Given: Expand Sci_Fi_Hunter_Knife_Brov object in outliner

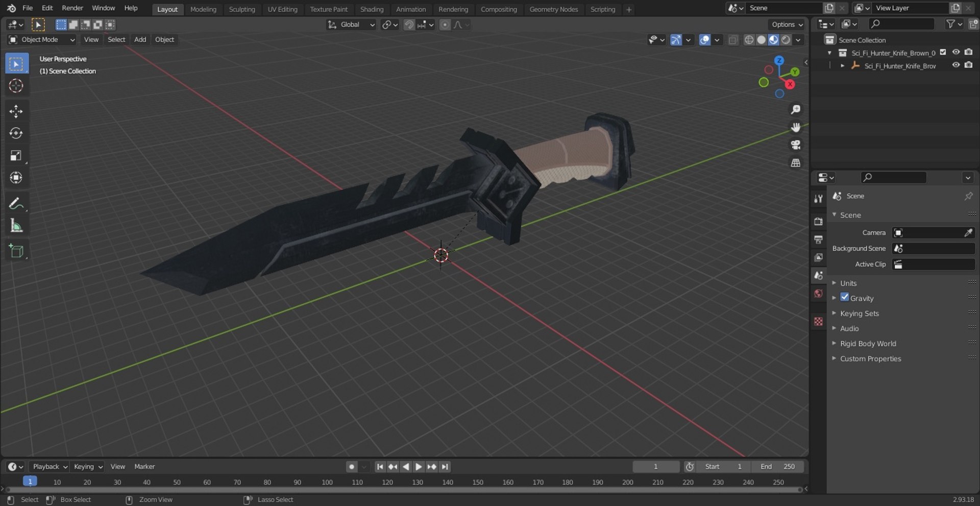Looking at the screenshot, I should coord(842,65).
